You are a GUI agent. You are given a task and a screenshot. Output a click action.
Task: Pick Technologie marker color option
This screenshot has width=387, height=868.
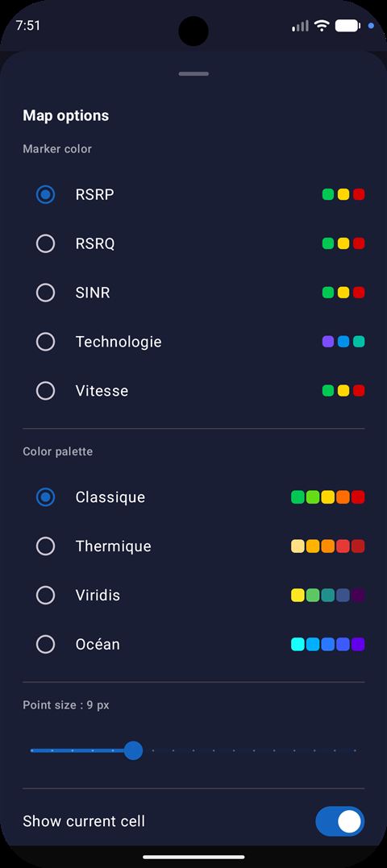pyautogui.click(x=45, y=342)
